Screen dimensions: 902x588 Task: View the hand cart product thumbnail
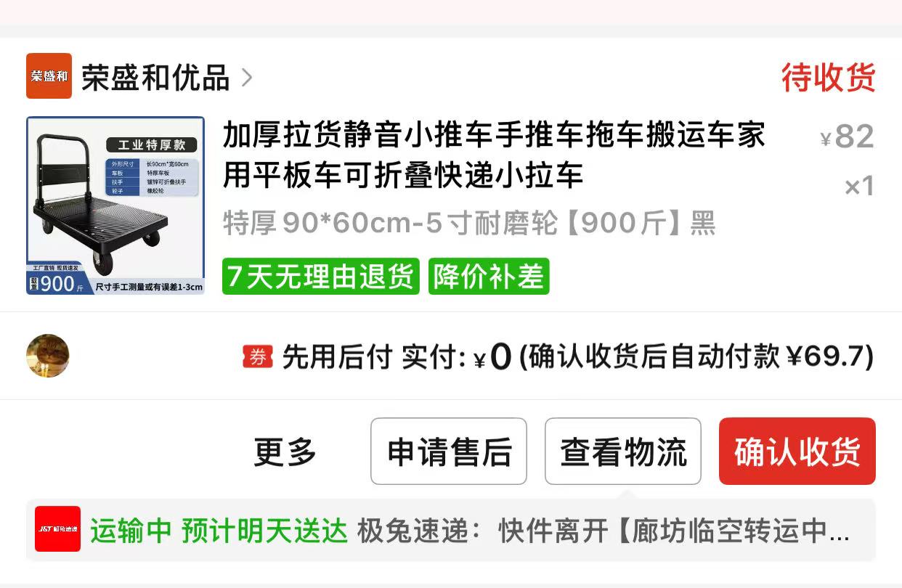point(115,205)
